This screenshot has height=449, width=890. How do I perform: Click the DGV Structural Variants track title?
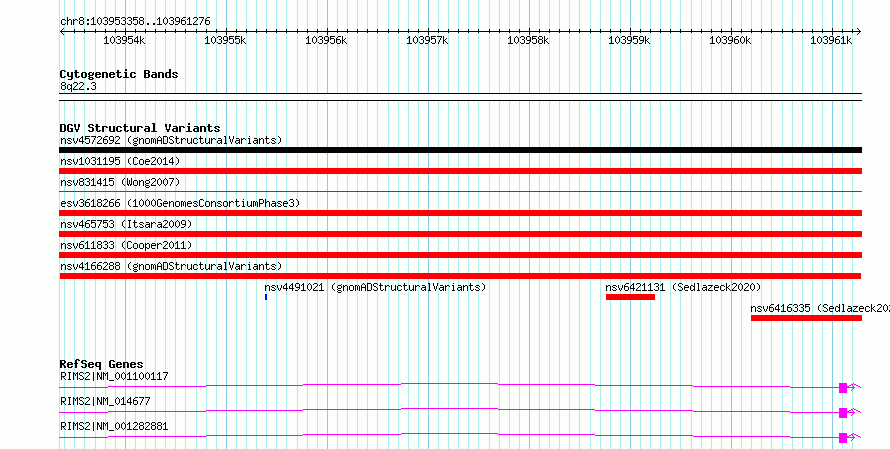[140, 128]
